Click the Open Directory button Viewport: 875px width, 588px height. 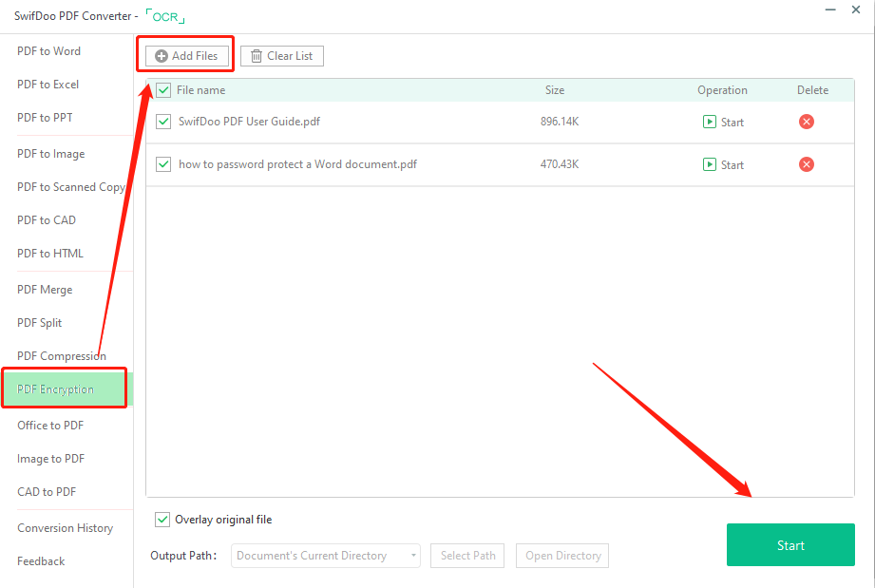[562, 556]
